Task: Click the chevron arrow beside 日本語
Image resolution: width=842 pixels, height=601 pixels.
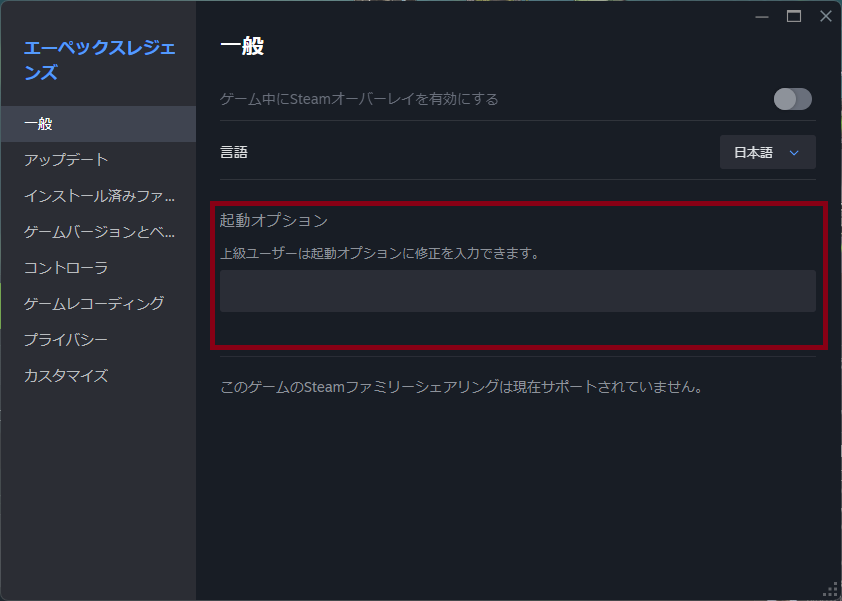Action: coord(795,153)
